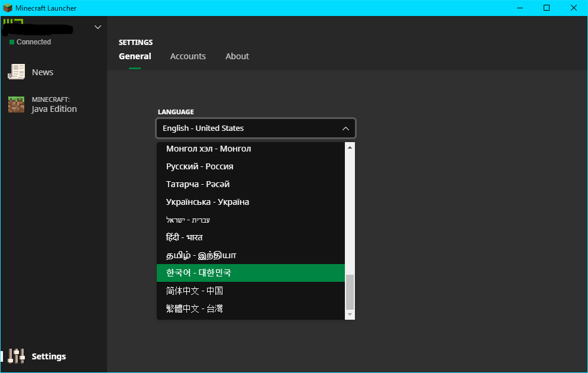Image resolution: width=588 pixels, height=373 pixels.
Task: Expand the account chevron menu
Action: pyautogui.click(x=98, y=27)
